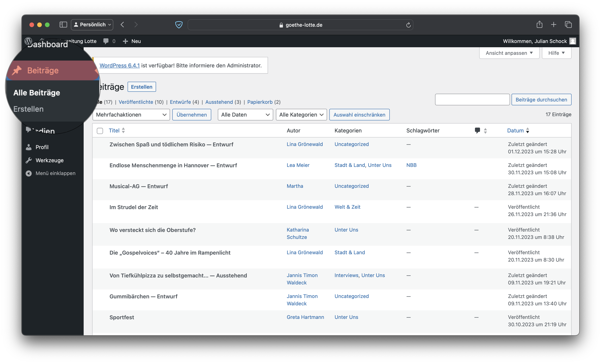Open Persönlich profile dropdown in Safari
This screenshot has height=364, width=601.
(92, 25)
